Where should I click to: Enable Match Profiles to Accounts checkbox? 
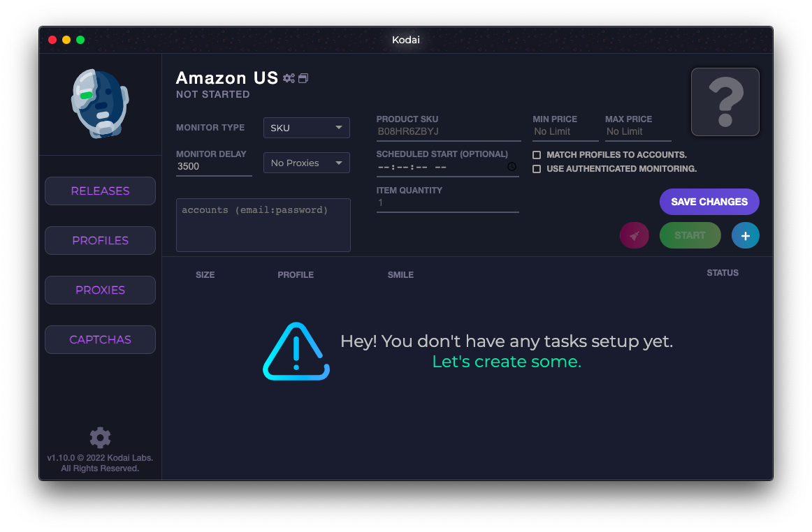coord(537,155)
